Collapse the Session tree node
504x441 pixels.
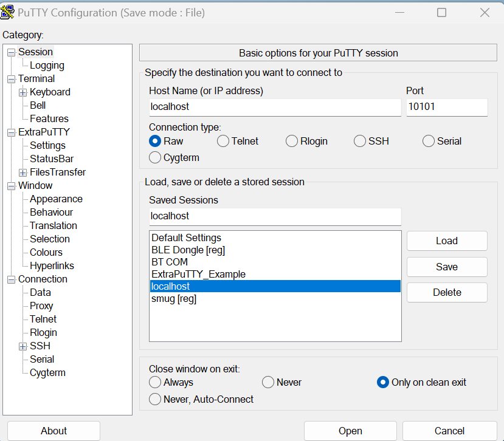(x=11, y=52)
